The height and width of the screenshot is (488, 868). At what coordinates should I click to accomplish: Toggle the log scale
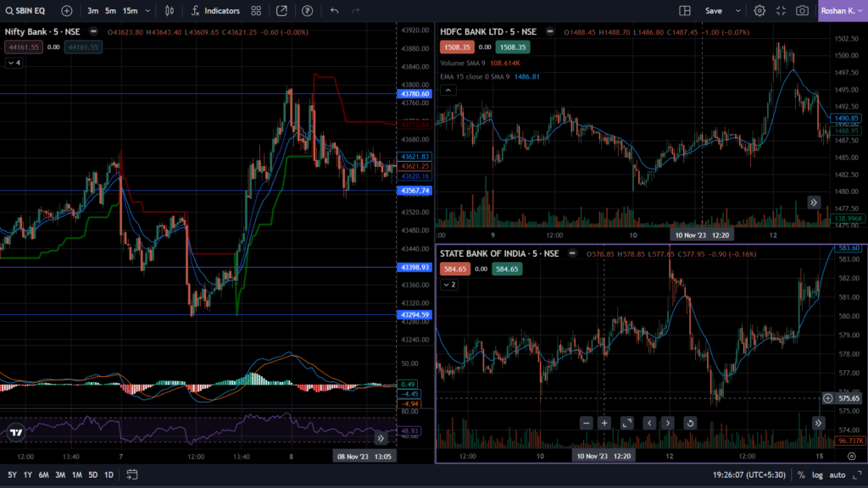817,475
